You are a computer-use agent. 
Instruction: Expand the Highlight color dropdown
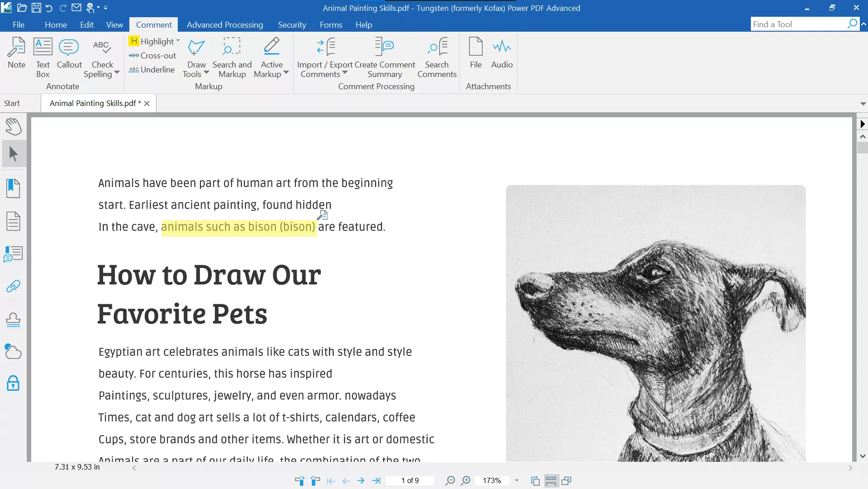[178, 41]
